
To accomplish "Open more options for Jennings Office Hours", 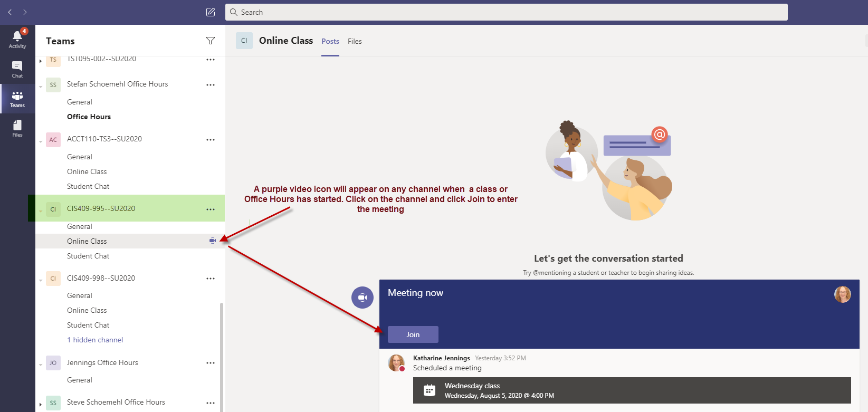I will [x=211, y=362].
